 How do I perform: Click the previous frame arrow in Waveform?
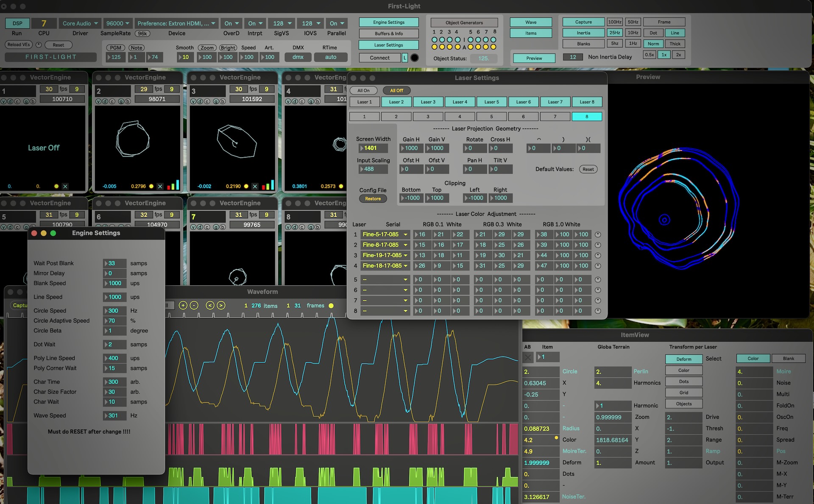(210, 305)
